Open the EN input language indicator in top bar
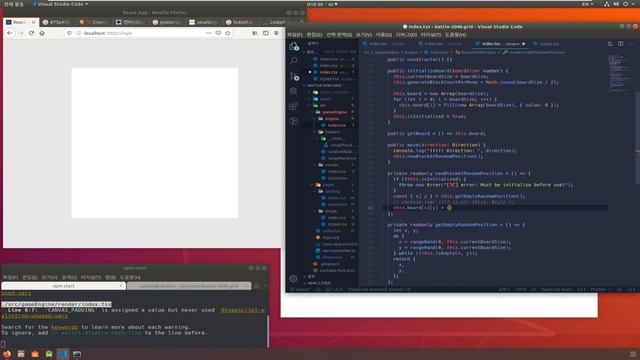 click(x=587, y=4)
